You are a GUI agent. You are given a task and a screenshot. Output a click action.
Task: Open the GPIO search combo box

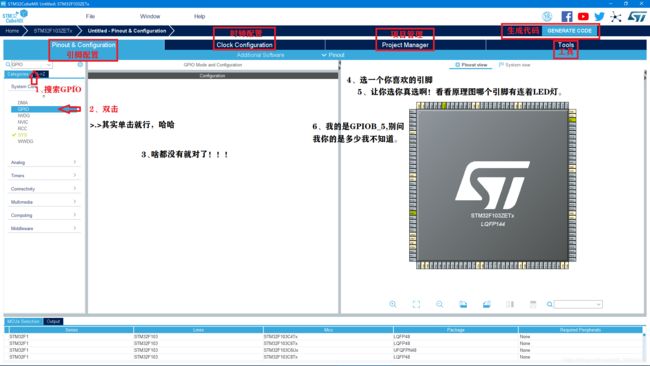[x=32, y=65]
